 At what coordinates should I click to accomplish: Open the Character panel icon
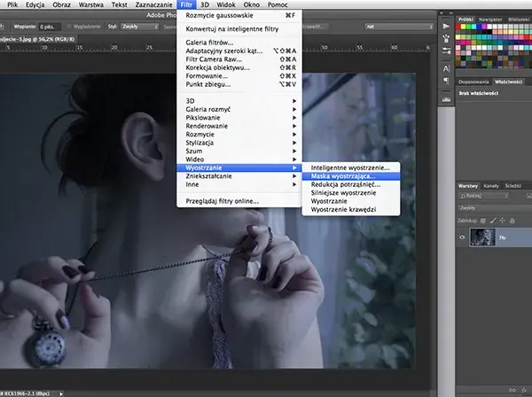(x=446, y=68)
